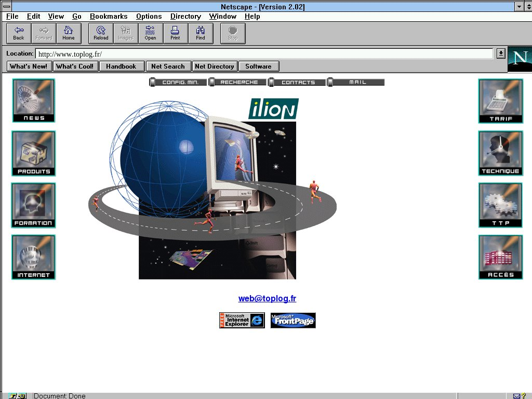
Task: Click the Home toolbar icon
Action: (69, 33)
